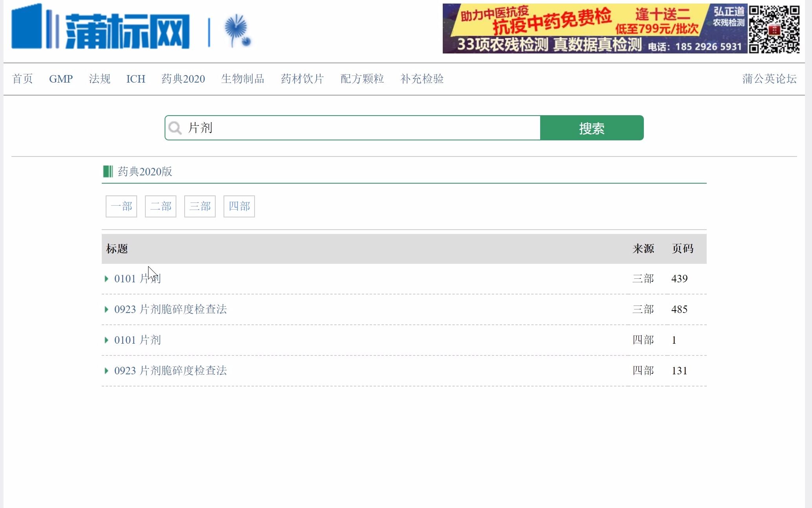Viewport: 812px width, 508px height.
Task: Click page number 131
Action: 680,371
